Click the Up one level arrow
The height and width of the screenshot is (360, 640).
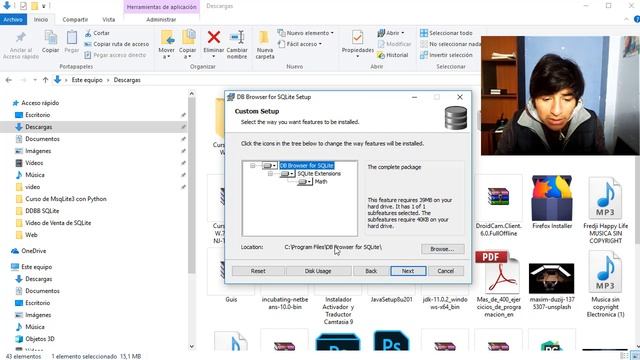tap(45, 80)
